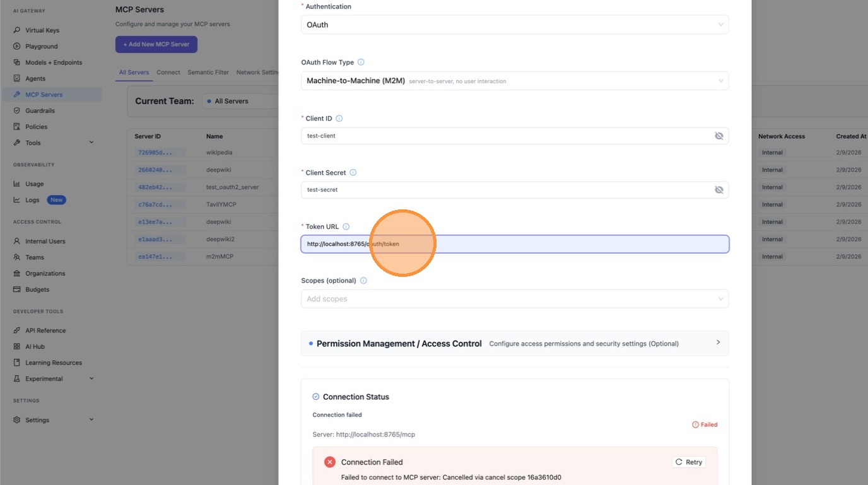Open the Learning Resources book icon

(17, 363)
